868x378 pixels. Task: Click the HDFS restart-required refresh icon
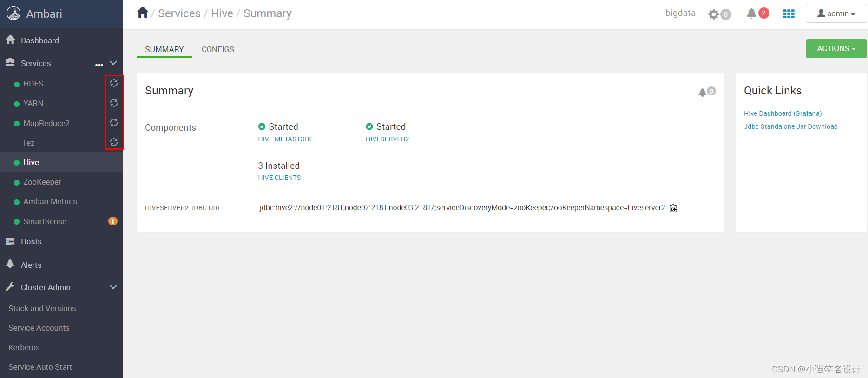point(114,83)
